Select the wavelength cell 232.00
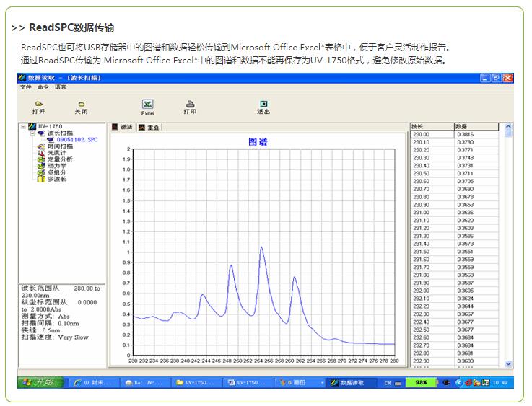Viewport: 532px width, 406px height. pyautogui.click(x=432, y=291)
